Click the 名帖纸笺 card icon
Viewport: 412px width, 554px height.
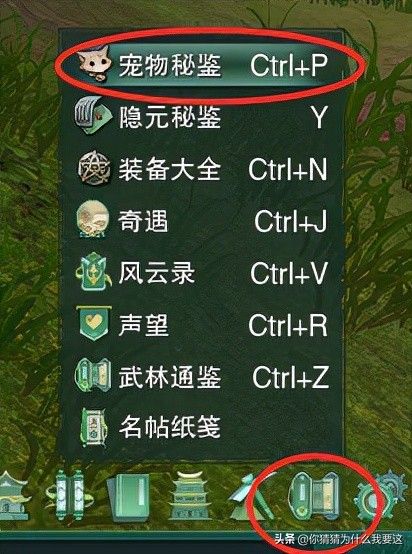pyautogui.click(x=94, y=426)
